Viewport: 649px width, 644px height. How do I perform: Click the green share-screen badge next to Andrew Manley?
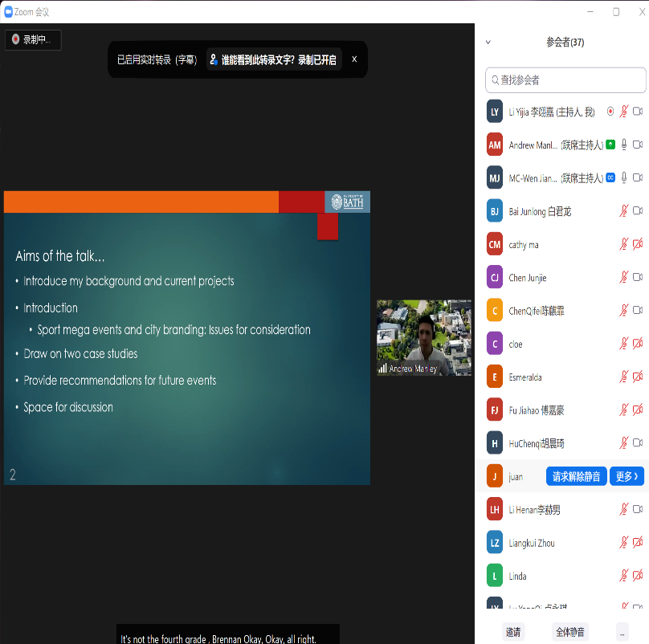[x=610, y=145]
